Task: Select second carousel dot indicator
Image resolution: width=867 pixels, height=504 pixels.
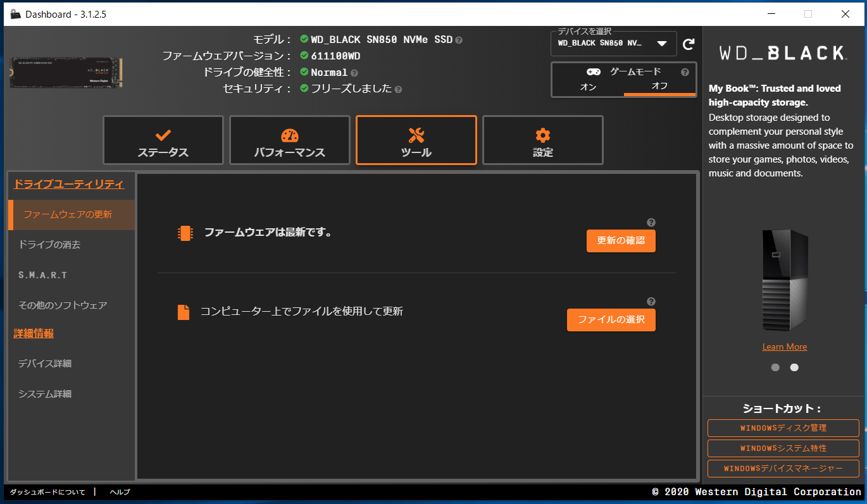Action: pos(794,367)
